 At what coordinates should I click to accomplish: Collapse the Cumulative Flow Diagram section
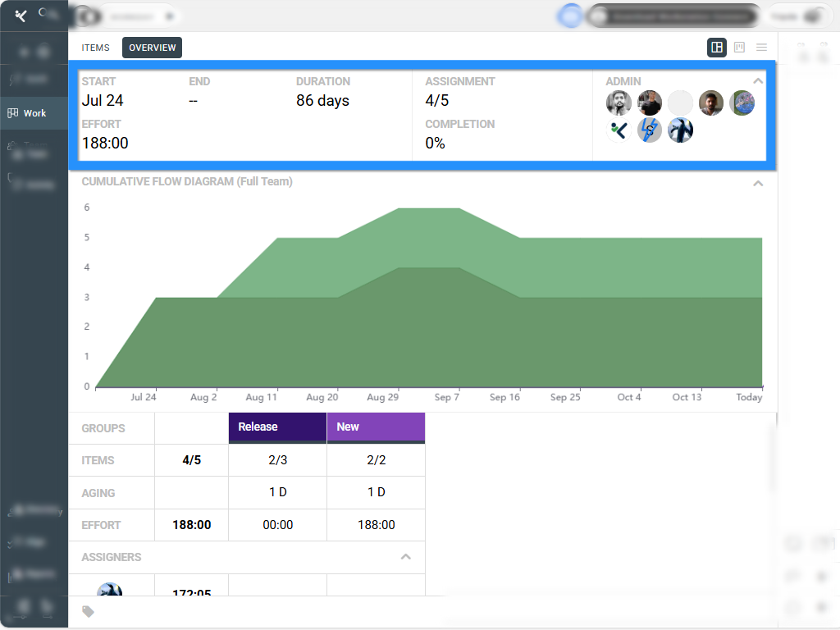[758, 183]
